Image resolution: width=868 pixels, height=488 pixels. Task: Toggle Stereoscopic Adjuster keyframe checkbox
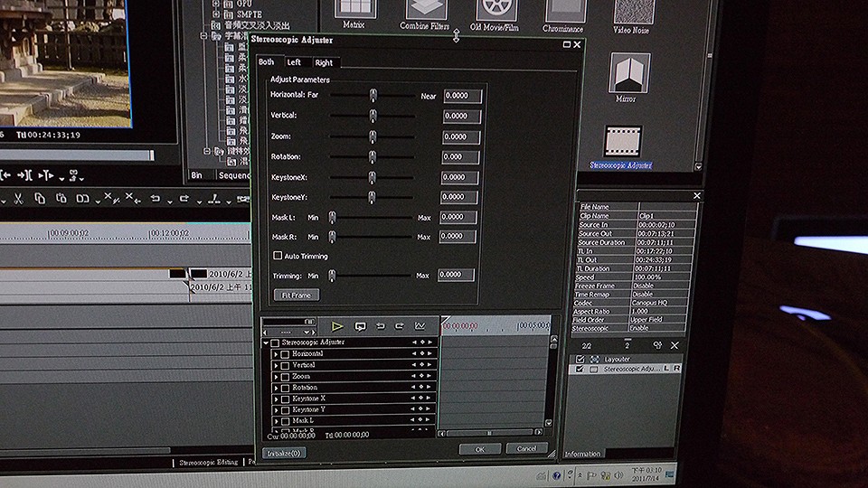point(275,343)
